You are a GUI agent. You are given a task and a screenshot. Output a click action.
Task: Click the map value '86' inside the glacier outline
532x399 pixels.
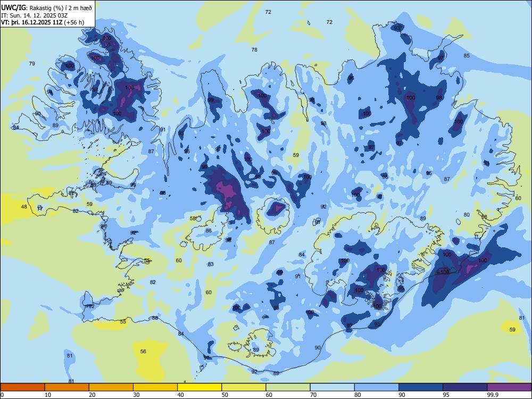coord(209,231)
